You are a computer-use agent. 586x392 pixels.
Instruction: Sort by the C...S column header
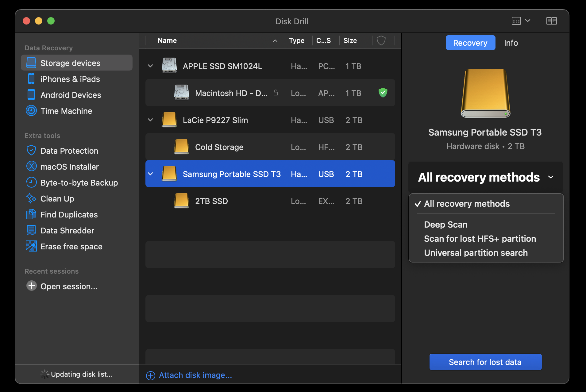[x=323, y=40]
